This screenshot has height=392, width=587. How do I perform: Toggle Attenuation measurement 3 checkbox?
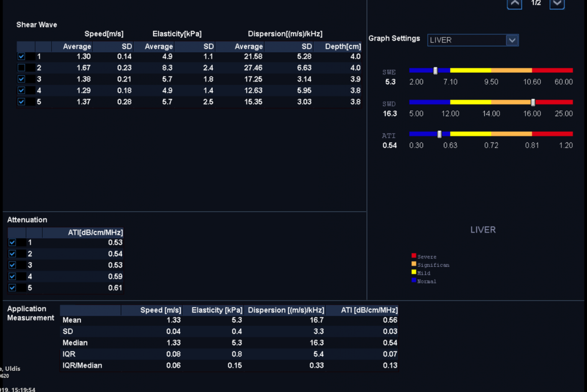tap(12, 265)
